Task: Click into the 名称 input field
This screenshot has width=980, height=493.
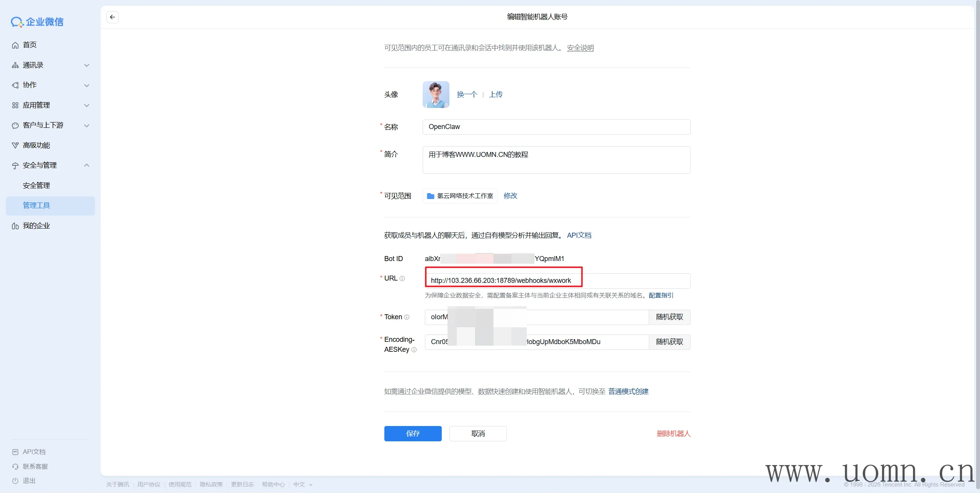Action: 556,127
